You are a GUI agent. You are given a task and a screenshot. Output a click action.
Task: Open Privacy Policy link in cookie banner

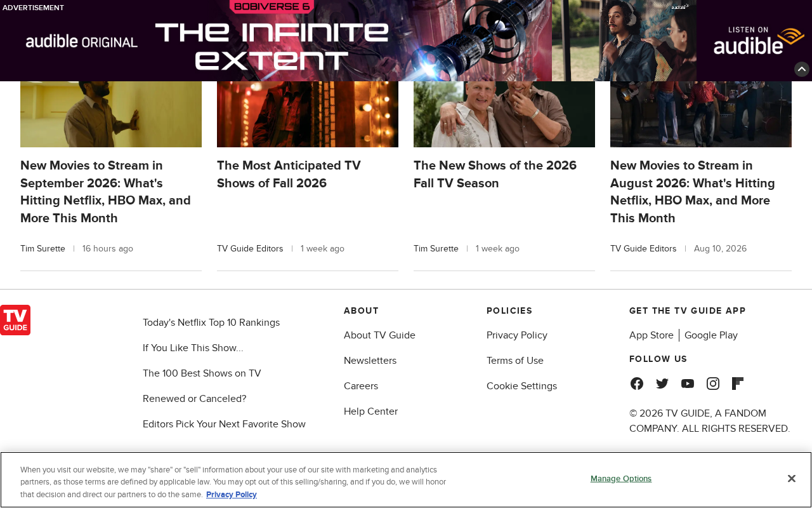232,495
